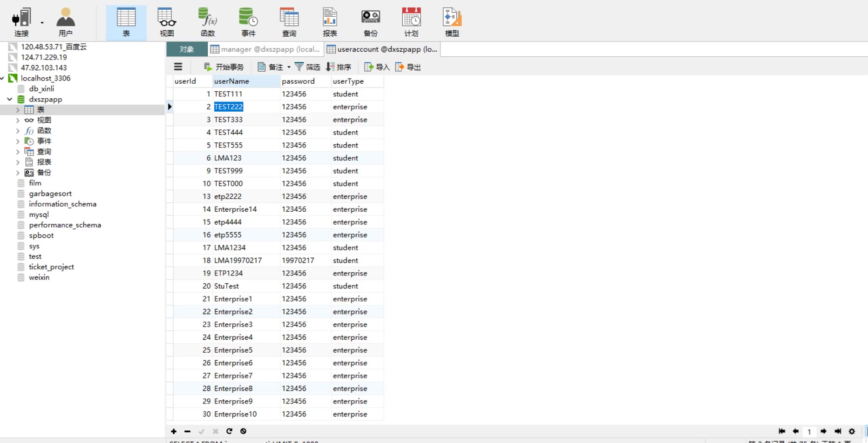Expand the 查询 node in sidebar tree
This screenshot has width=868, height=443.
18,152
